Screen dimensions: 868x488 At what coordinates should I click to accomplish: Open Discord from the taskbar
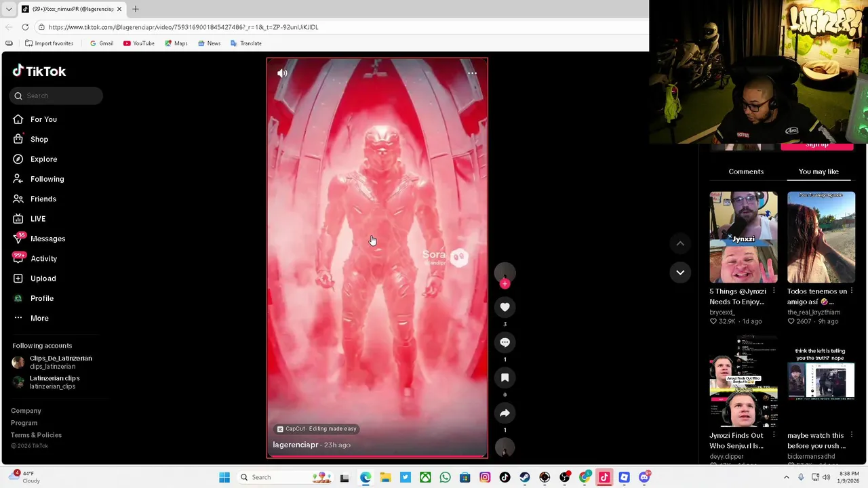(x=644, y=477)
